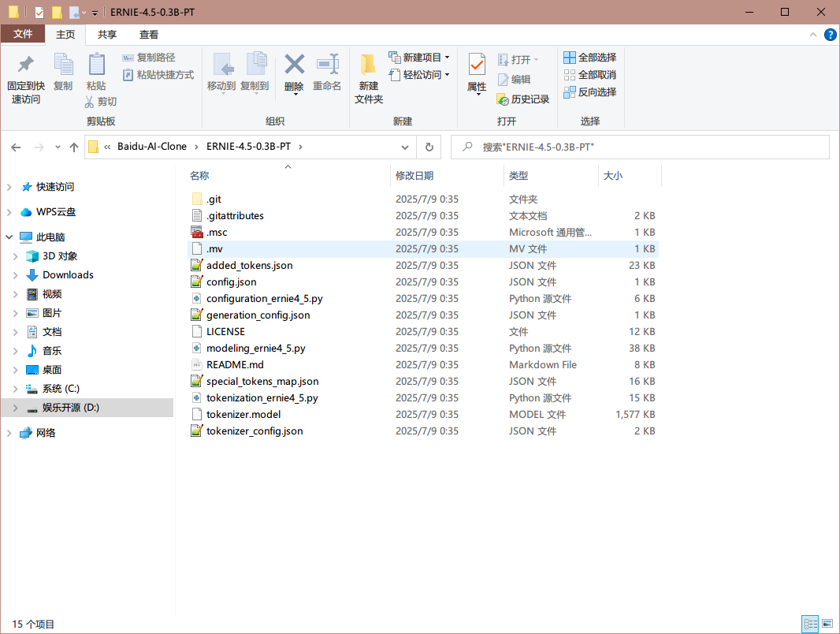Click the Move To (移动到) icon
Viewport: 840px width, 634px height.
(x=221, y=65)
